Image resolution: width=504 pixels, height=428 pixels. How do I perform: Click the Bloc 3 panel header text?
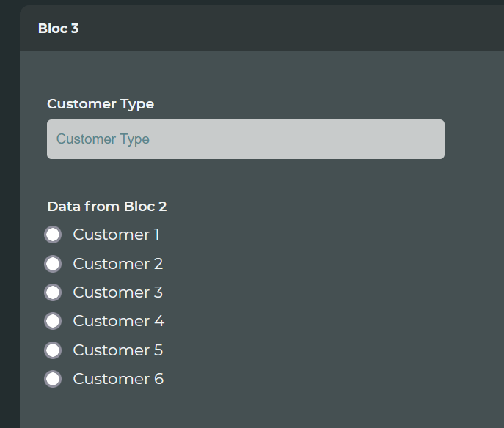pos(59,29)
